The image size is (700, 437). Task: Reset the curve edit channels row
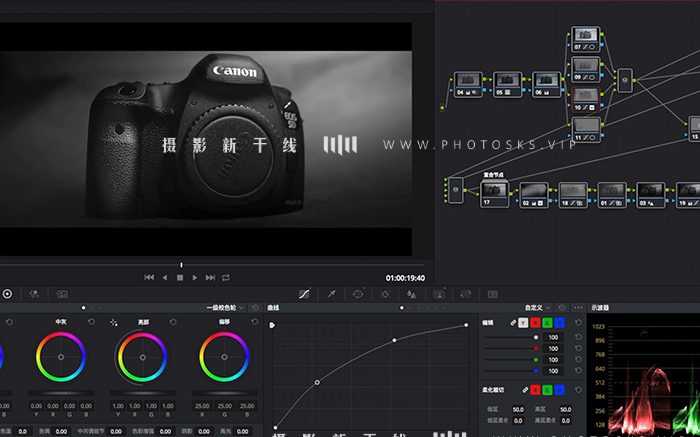pos(579,322)
